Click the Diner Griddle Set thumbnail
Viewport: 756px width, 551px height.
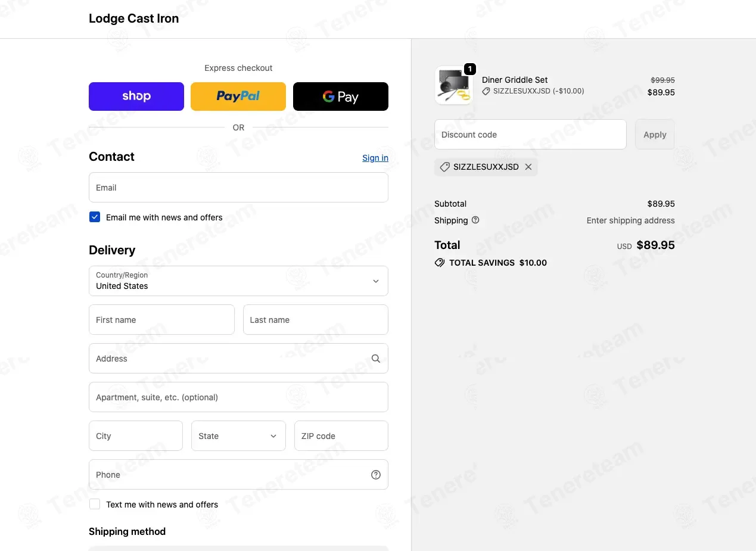454,85
